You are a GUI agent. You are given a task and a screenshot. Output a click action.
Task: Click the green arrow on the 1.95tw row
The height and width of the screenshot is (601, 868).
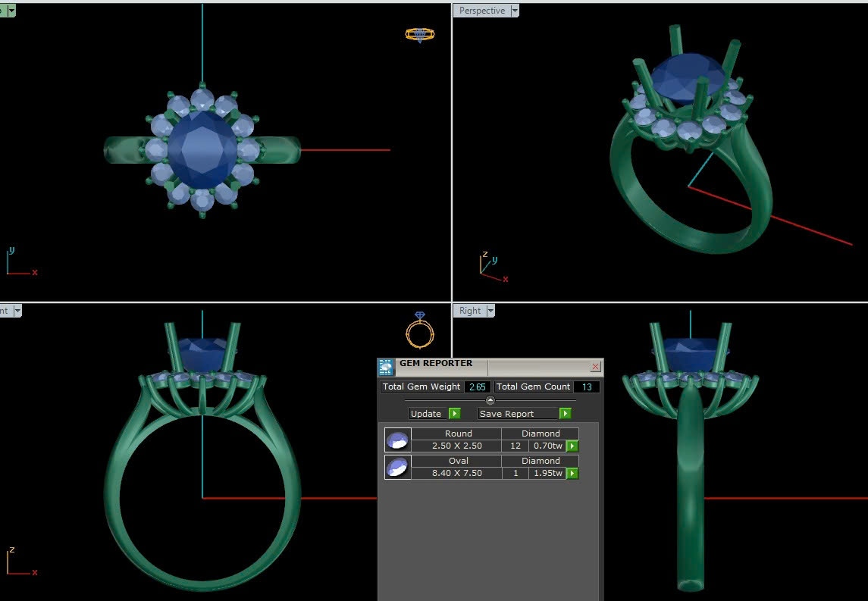pos(572,474)
